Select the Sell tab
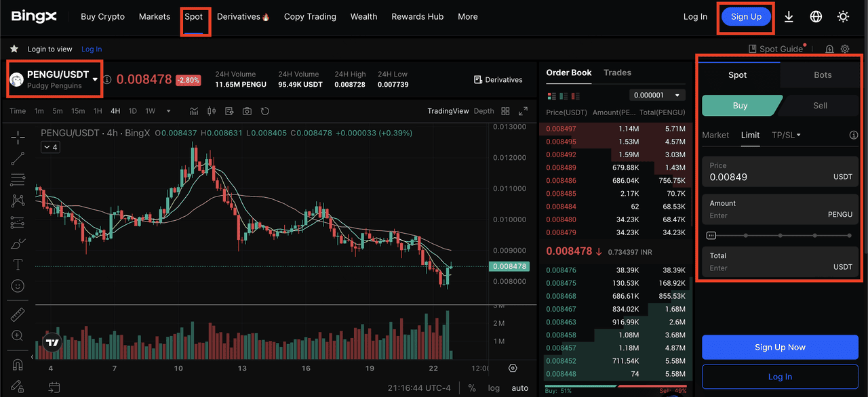868x397 pixels. pos(820,105)
